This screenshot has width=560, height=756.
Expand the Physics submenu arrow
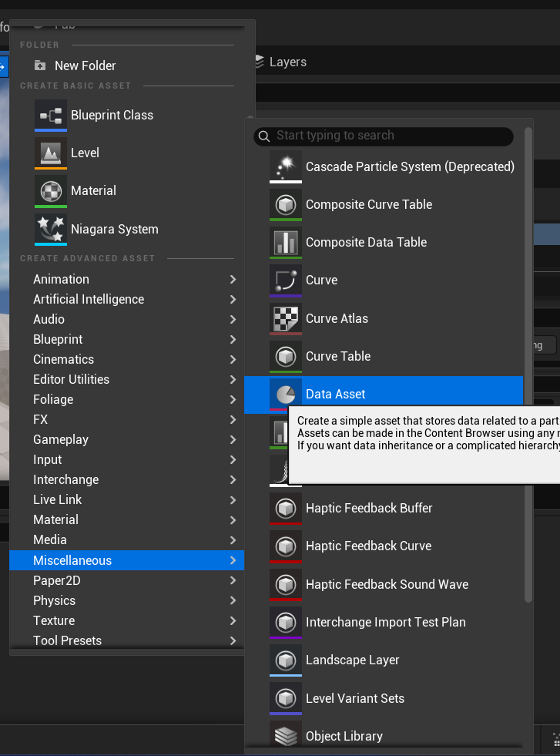coord(233,600)
